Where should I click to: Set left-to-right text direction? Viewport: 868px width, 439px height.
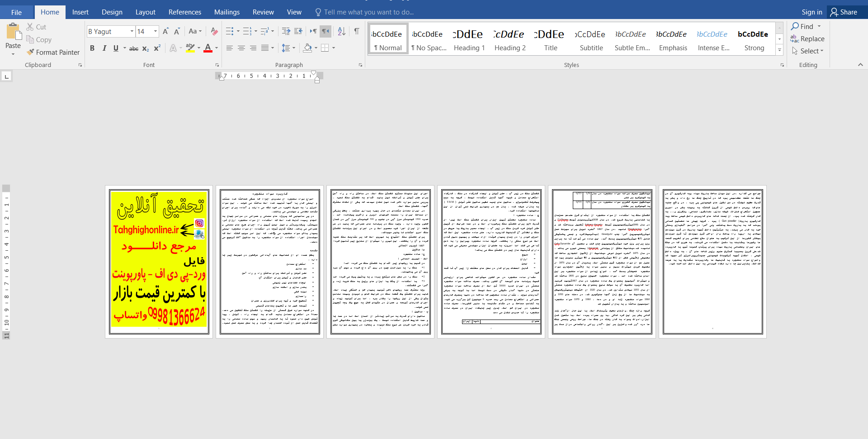pyautogui.click(x=313, y=31)
